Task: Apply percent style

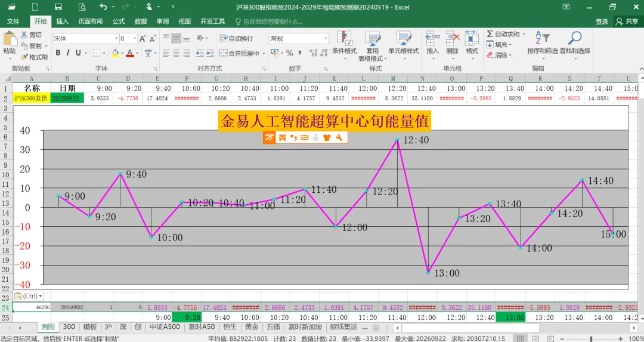Action: pos(290,53)
